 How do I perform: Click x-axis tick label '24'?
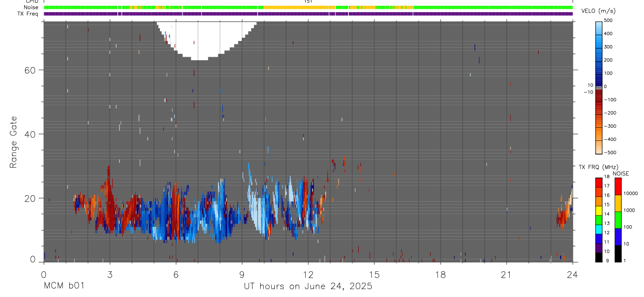click(x=573, y=274)
